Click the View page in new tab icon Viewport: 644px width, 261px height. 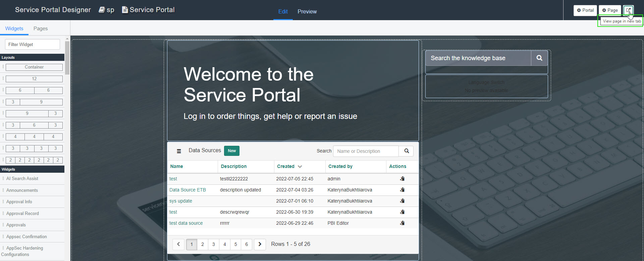click(x=628, y=10)
